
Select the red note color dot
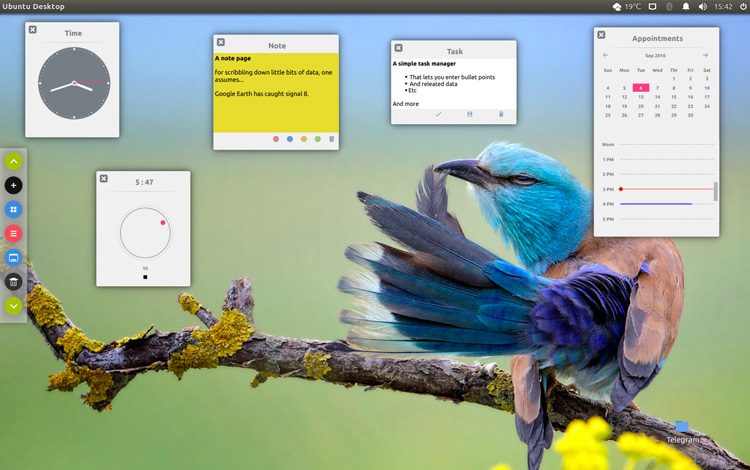(276, 139)
